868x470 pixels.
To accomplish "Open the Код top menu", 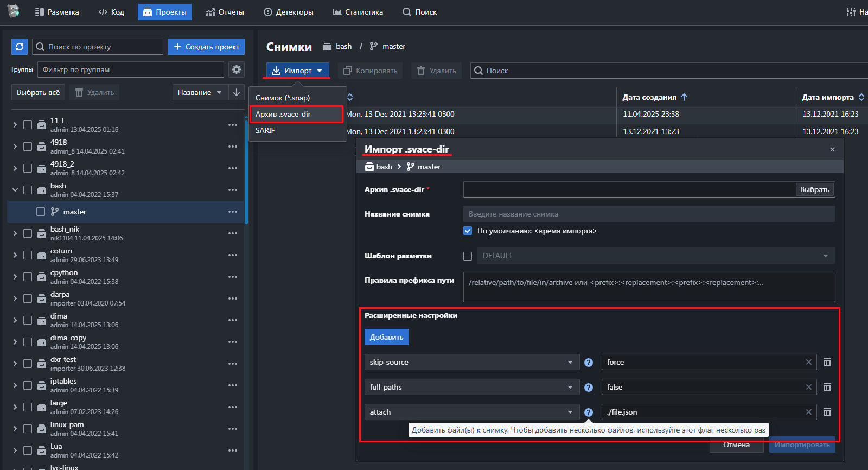I will tap(111, 12).
